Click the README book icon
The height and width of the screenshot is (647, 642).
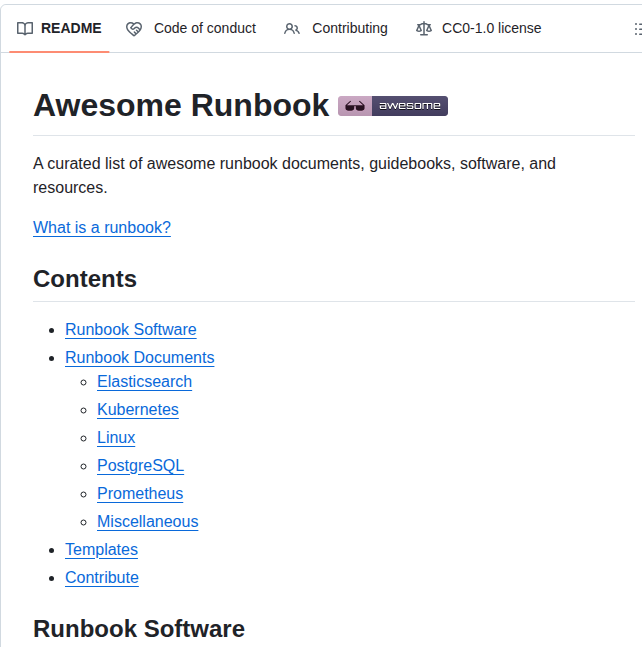pyautogui.click(x=25, y=29)
